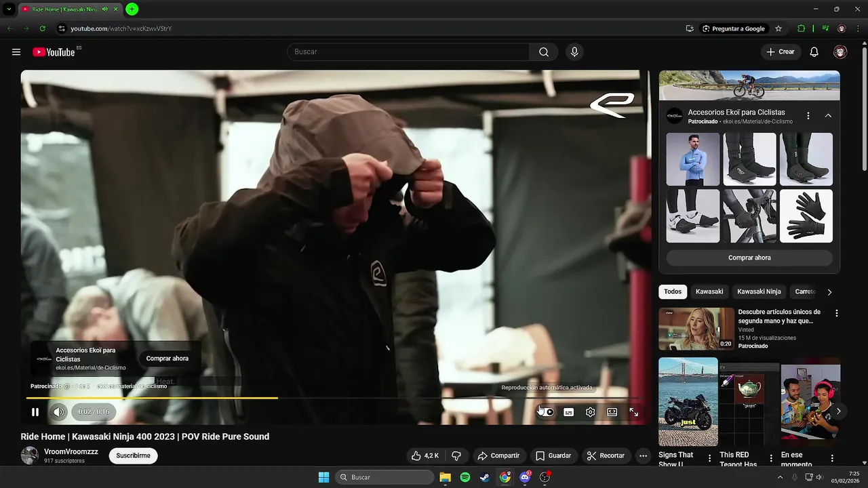Open the VroomVroomzzz channel name link
The image size is (868, 488).
[x=71, y=451]
